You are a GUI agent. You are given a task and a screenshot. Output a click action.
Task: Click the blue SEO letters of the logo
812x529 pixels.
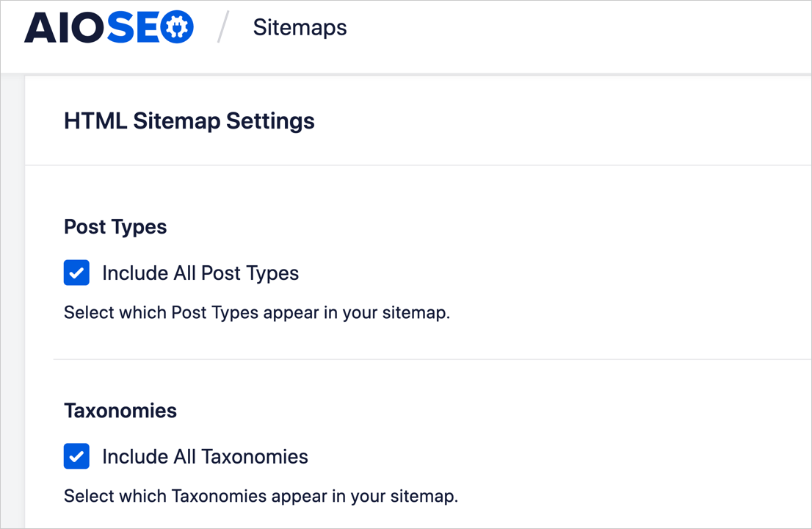[x=151, y=27]
